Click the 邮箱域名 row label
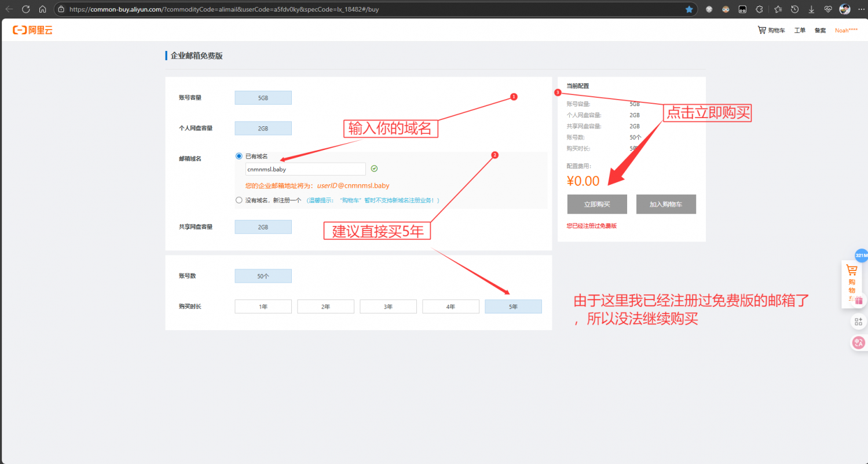 [190, 159]
